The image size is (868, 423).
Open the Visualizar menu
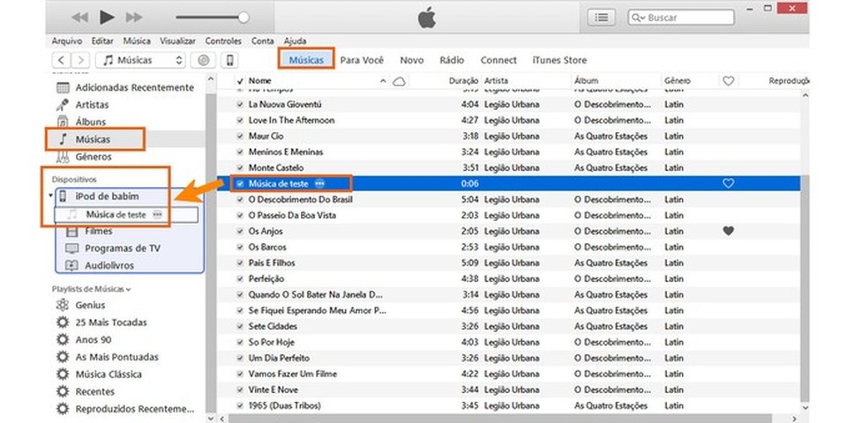point(177,41)
